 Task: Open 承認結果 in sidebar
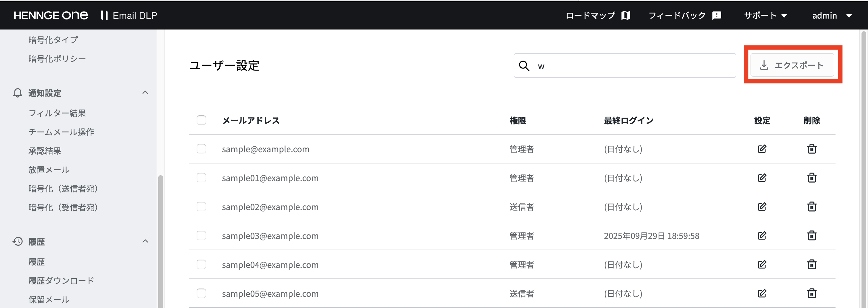point(45,151)
